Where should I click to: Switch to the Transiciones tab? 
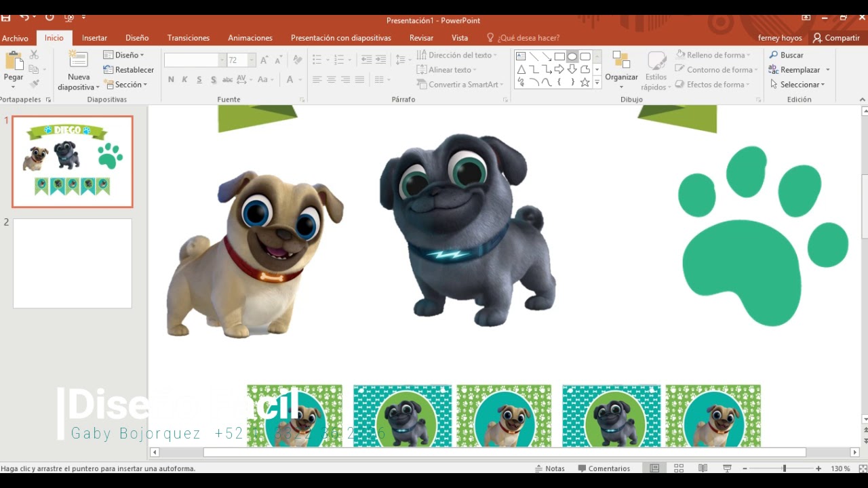click(x=189, y=38)
